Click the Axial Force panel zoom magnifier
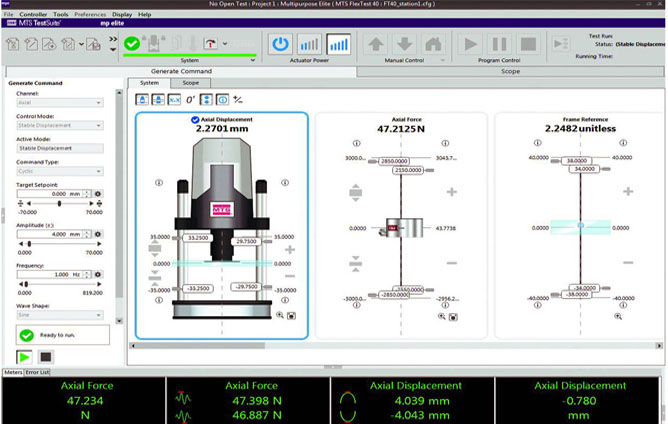This screenshot has height=424, width=668. [x=441, y=315]
